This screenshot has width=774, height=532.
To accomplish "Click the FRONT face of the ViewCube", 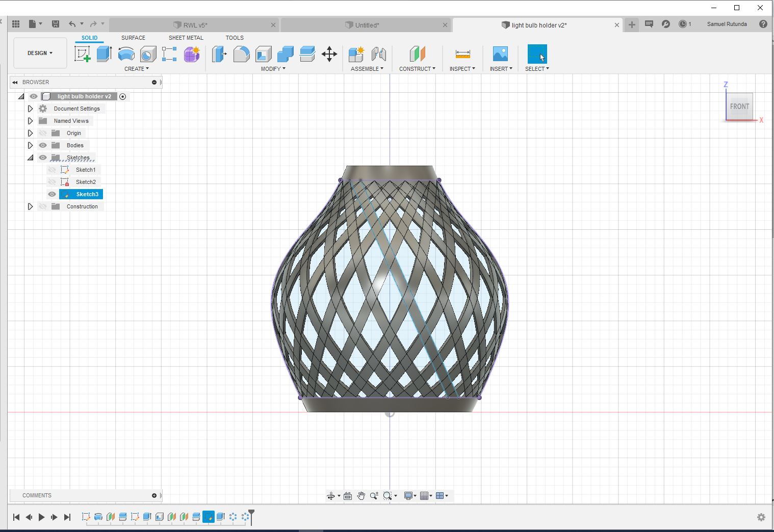I will click(x=739, y=107).
